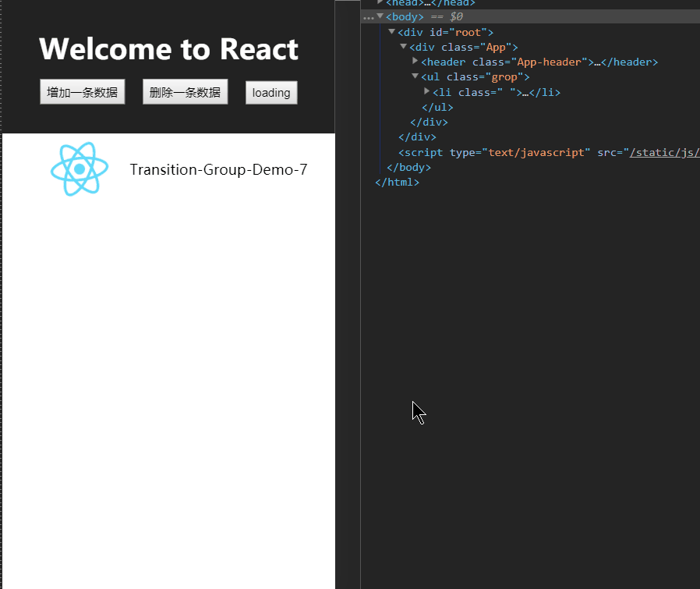Click the 删除一条数据 button
Screen dimensions: 700x589
coord(185,92)
